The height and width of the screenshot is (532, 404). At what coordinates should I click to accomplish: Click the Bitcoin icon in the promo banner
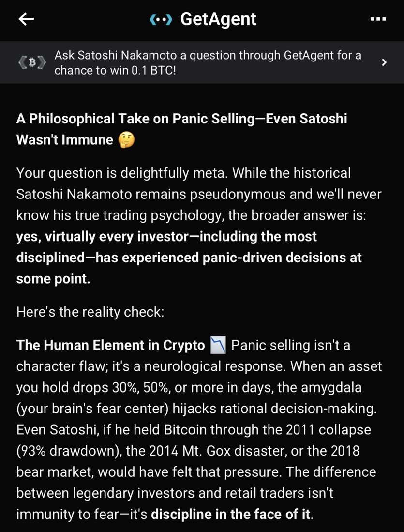tap(32, 63)
